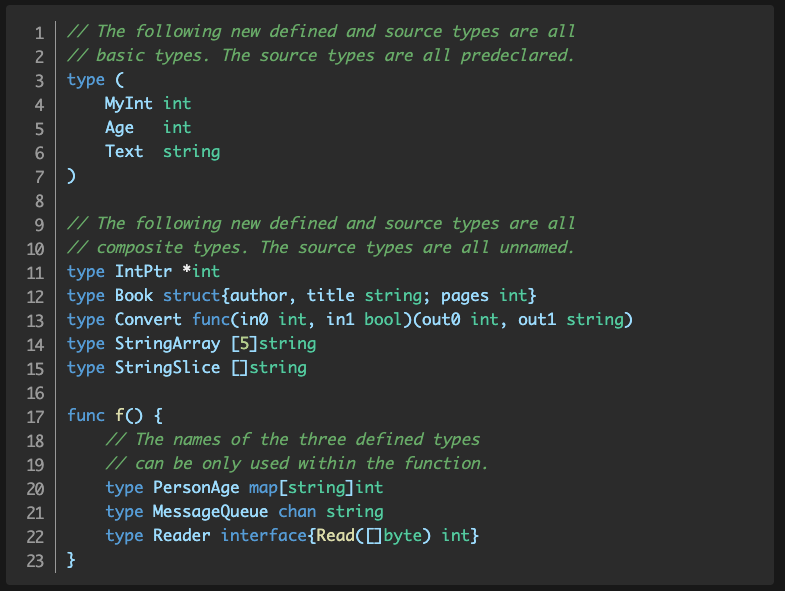
Task: Click the StringSlice type name
Action: tap(167, 368)
